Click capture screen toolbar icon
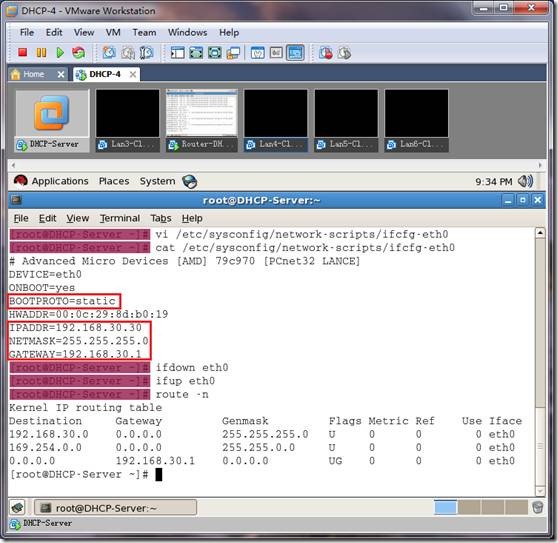Viewport: 558px width, 543px height. pyautogui.click(x=326, y=53)
